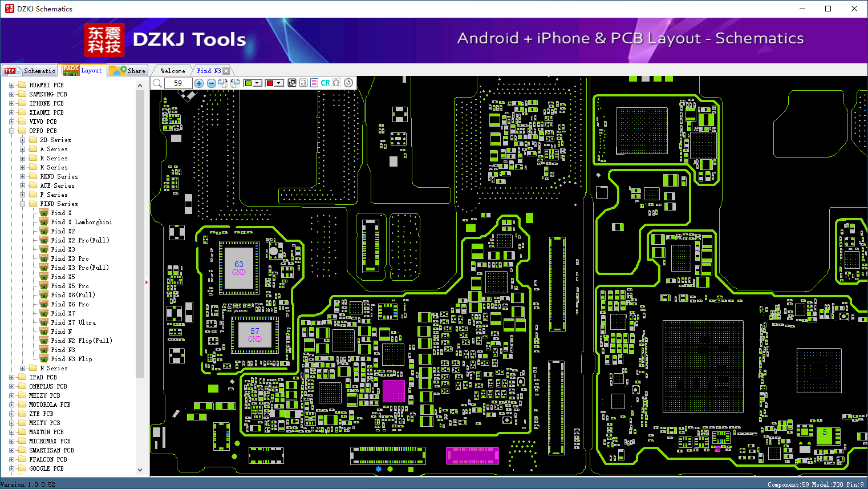Select the MEIZU PCB folder
Screen dimensions: 868x489
pyautogui.click(x=44, y=395)
